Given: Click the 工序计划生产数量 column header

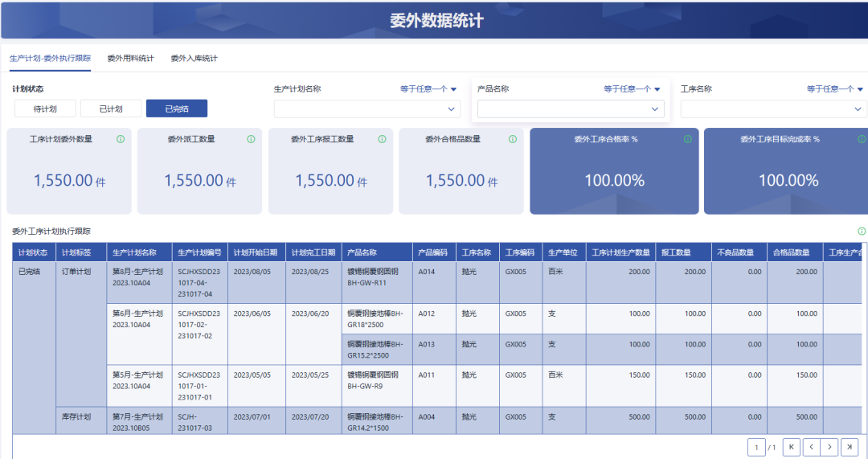Looking at the screenshot, I should pos(620,252).
